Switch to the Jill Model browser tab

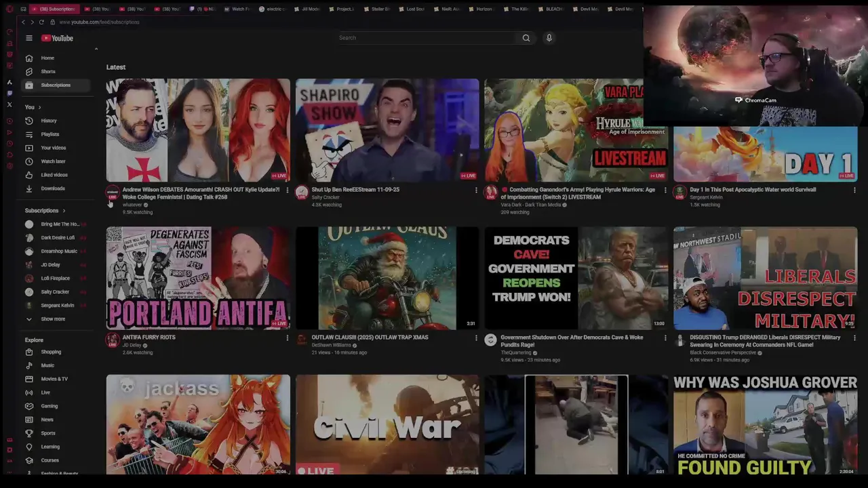tap(307, 9)
